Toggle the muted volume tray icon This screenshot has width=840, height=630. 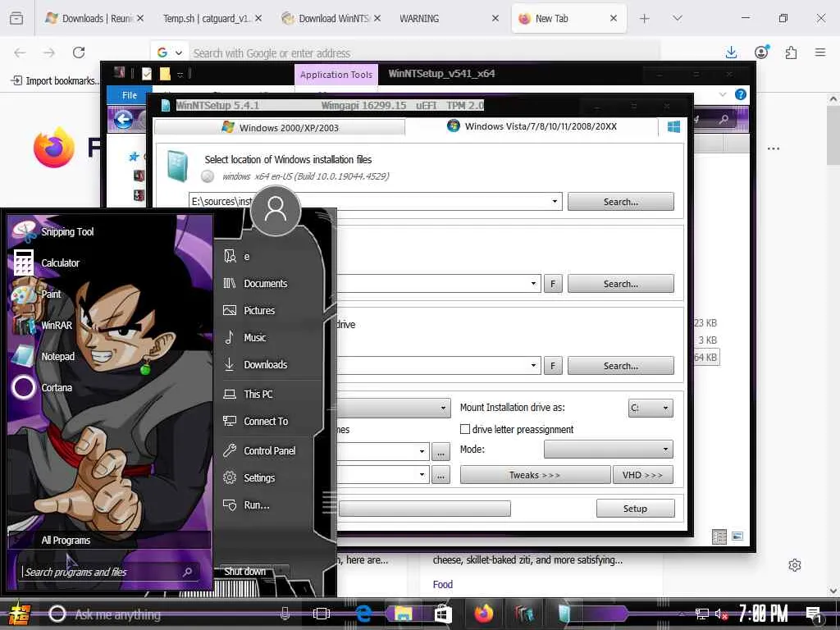721,614
